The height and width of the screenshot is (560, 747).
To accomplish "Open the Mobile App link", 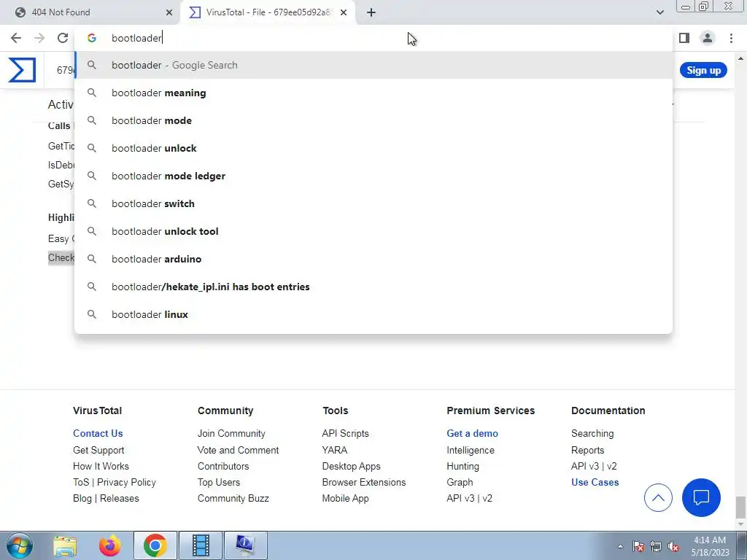I will coord(345,499).
